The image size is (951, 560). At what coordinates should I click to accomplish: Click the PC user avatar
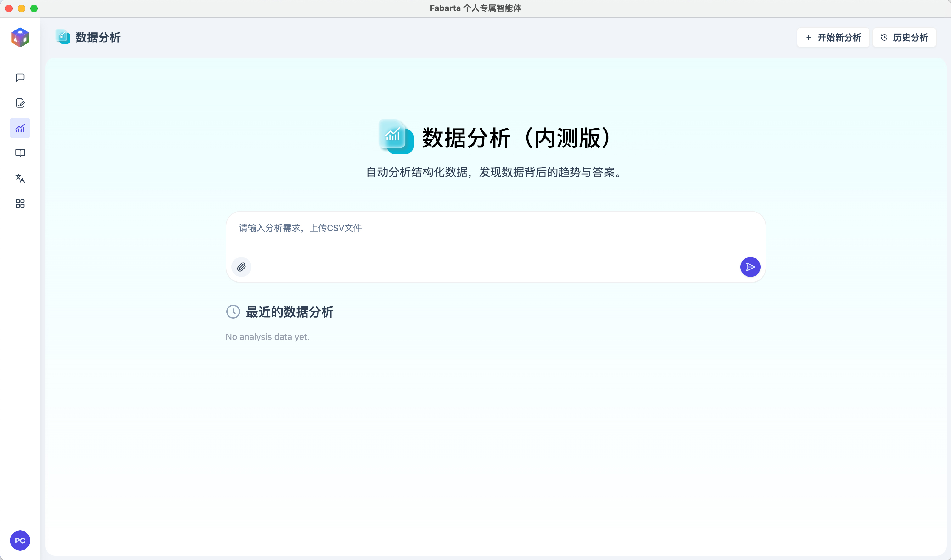point(20,541)
